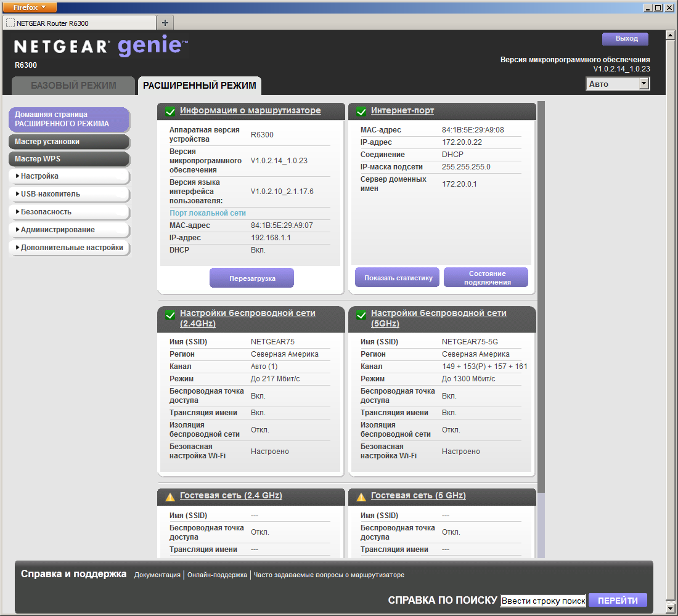Expand the Настройка menu section
The width and height of the screenshot is (678, 616).
(x=69, y=176)
